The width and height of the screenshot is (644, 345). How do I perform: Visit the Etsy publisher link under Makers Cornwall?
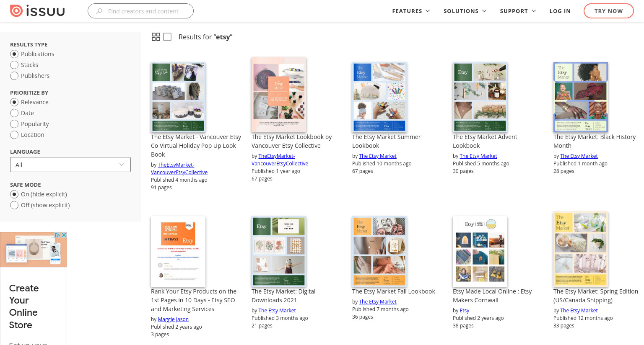[x=465, y=311]
